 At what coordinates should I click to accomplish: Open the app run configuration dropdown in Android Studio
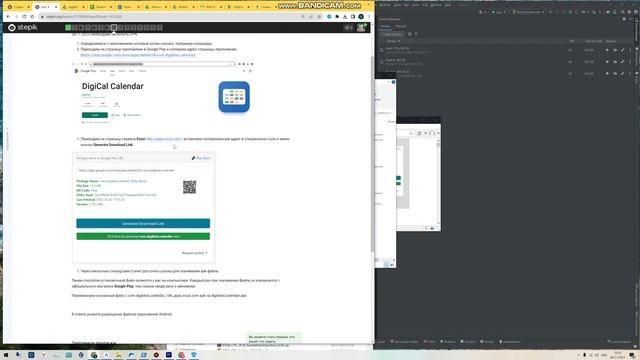(x=499, y=12)
